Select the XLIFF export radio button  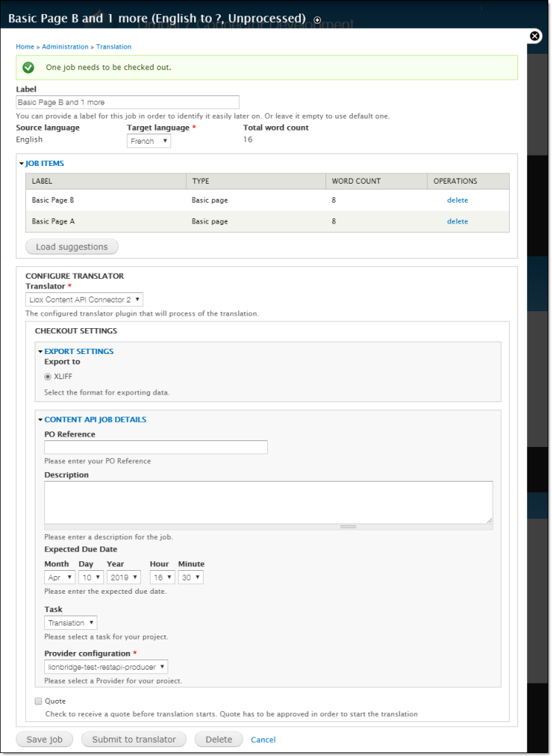click(48, 376)
